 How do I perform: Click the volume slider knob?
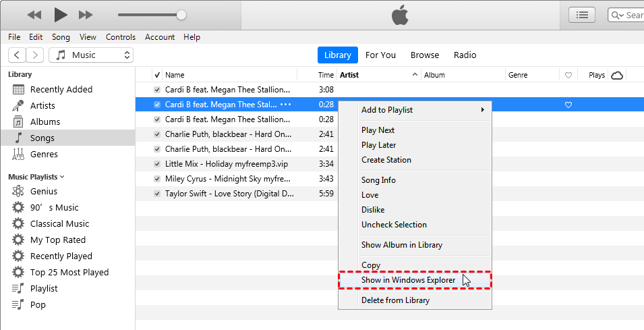click(181, 15)
